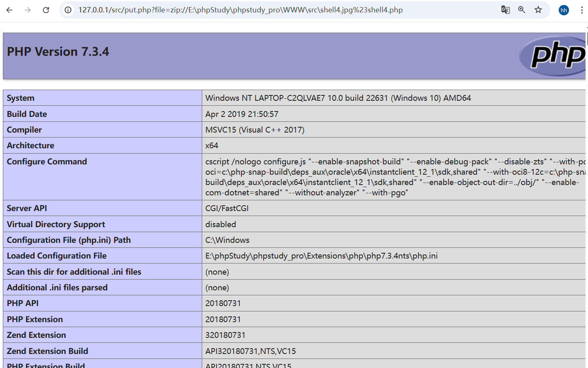
Task: Open the browser three-dot menu
Action: [582, 10]
